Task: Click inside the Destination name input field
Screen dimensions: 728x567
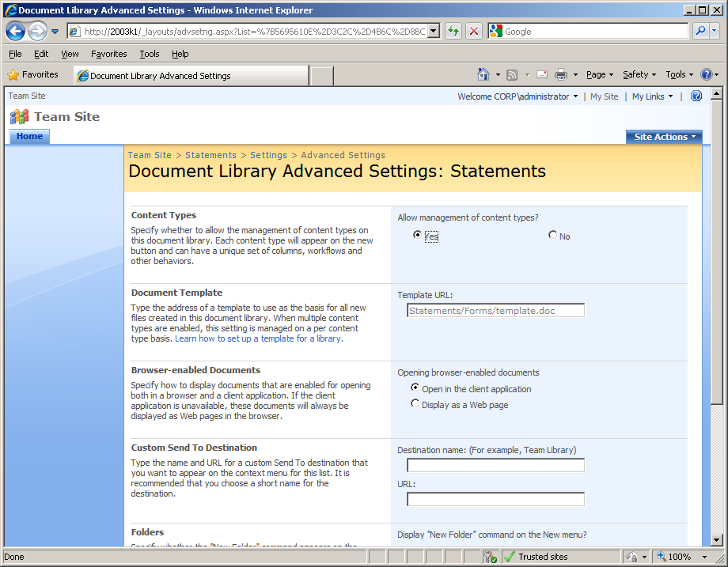Action: coord(495,465)
